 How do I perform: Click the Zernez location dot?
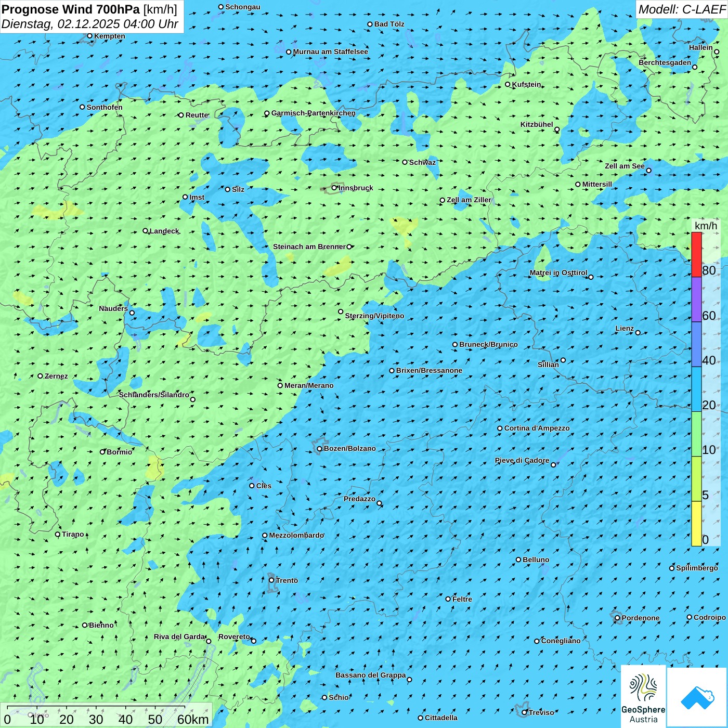pos(40,376)
